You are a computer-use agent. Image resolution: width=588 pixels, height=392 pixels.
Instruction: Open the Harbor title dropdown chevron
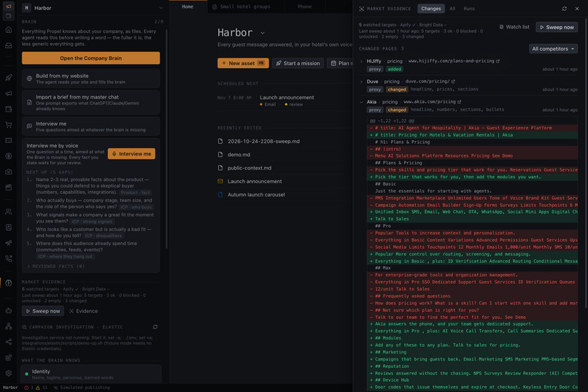[x=263, y=33]
